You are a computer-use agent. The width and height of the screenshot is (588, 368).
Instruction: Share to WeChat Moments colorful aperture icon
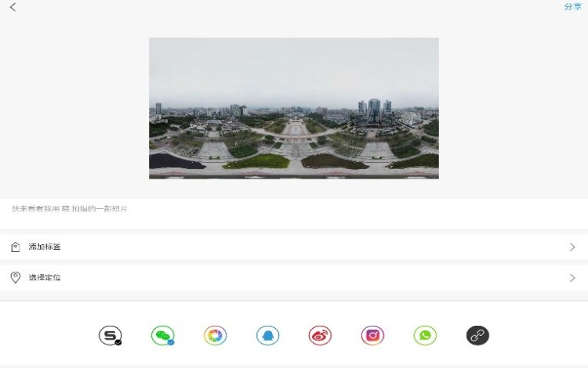215,335
